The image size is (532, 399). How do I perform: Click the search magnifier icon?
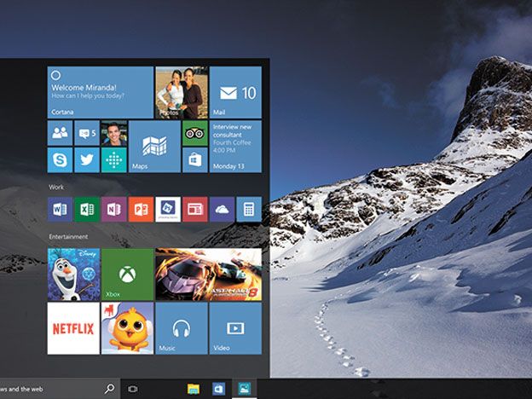click(x=109, y=389)
